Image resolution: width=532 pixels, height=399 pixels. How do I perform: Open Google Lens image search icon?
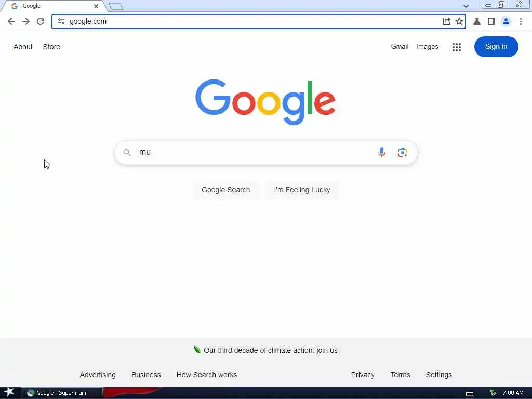tap(403, 152)
